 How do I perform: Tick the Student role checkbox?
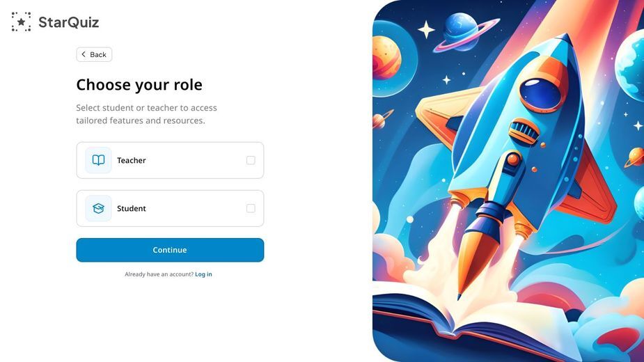(251, 208)
